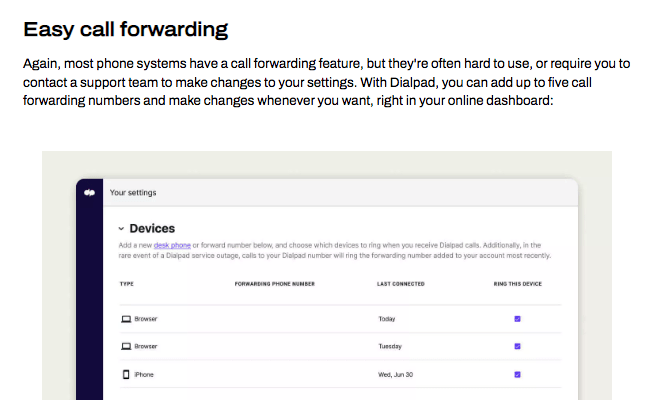Click the 'iPhone' device label
Viewport: 657px width, 400px height.
click(x=144, y=374)
